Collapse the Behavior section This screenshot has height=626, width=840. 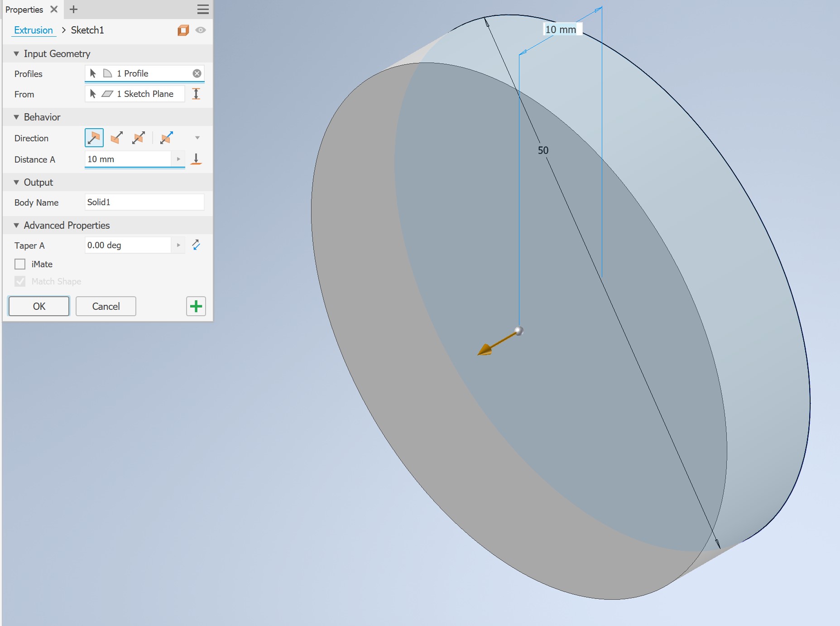click(16, 117)
